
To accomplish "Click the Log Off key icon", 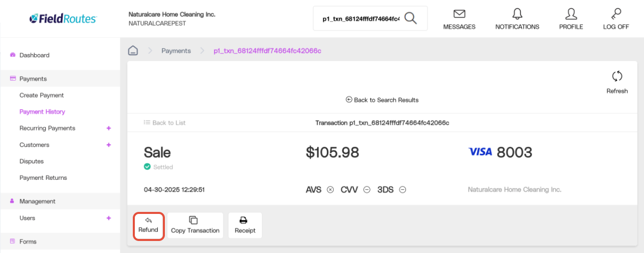I will [x=616, y=14].
